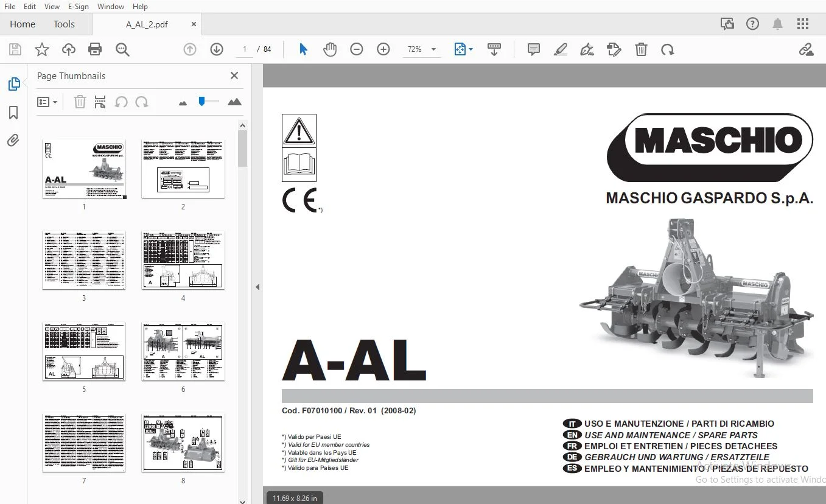Switch to the Home tab

click(x=23, y=24)
